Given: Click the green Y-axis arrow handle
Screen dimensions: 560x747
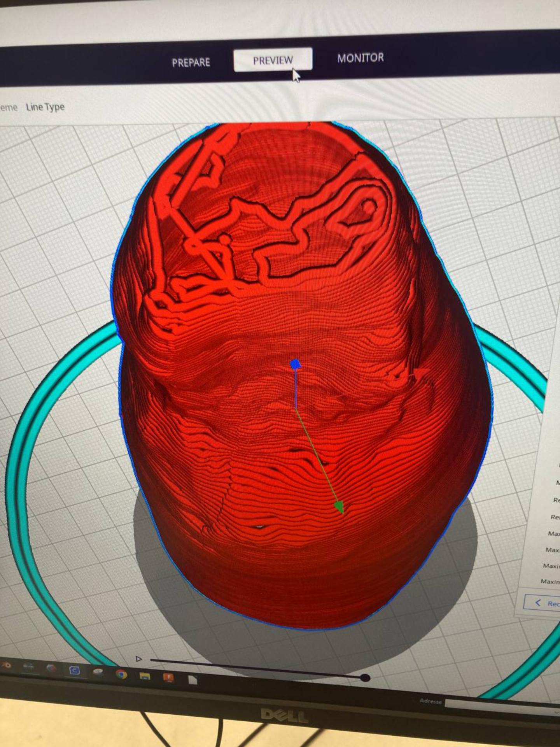Looking at the screenshot, I should tap(339, 507).
